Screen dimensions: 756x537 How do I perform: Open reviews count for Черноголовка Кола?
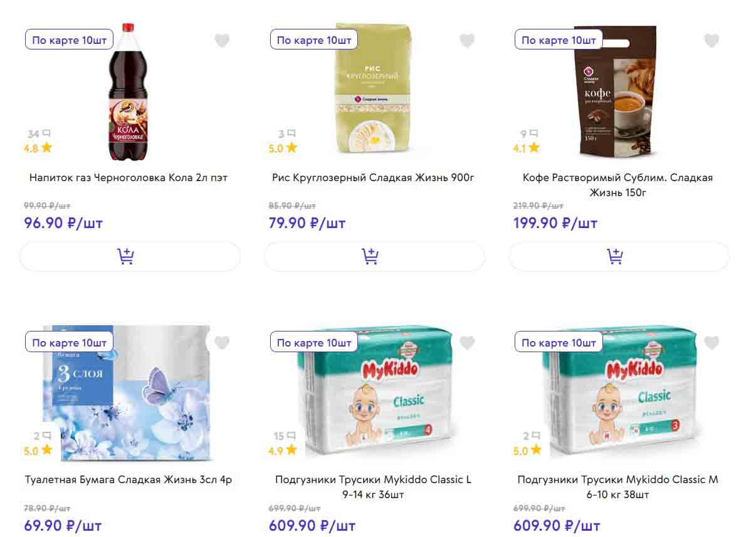[x=39, y=134]
